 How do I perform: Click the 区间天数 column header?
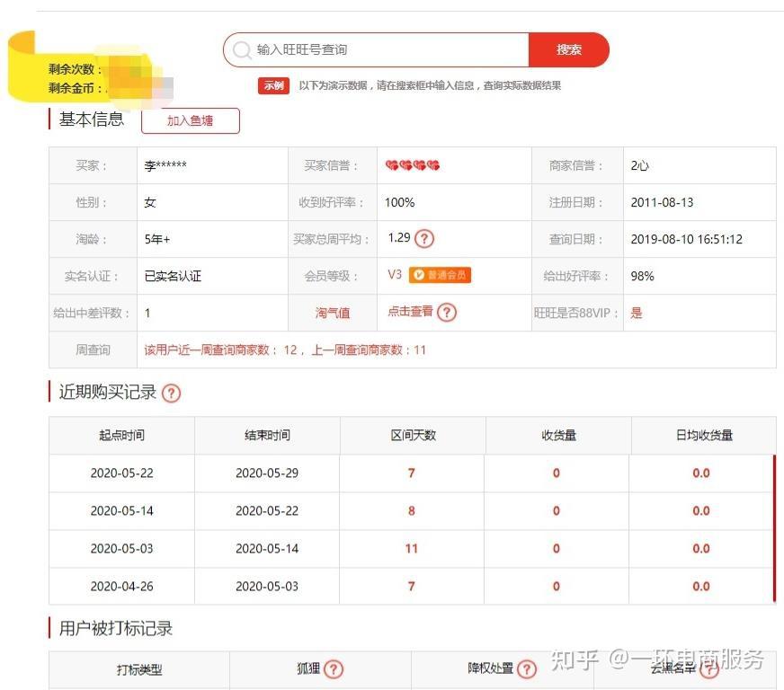413,435
